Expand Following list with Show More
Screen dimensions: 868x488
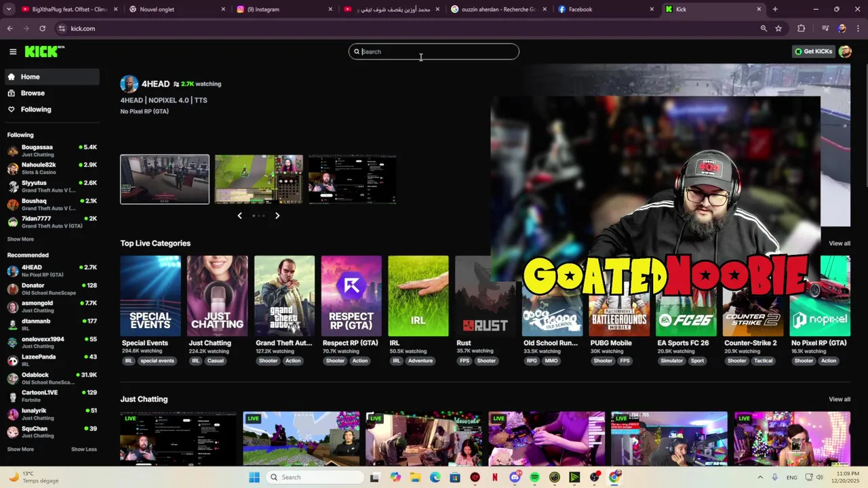click(x=20, y=239)
